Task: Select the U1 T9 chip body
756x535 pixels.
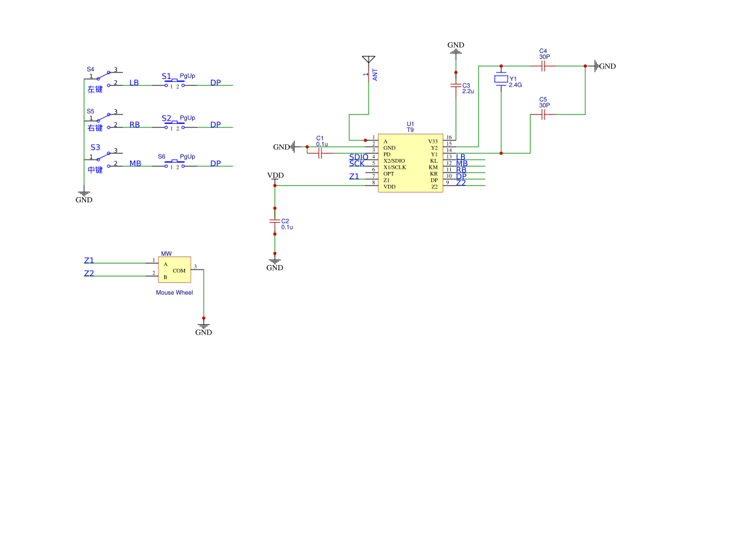Action: 410,163
